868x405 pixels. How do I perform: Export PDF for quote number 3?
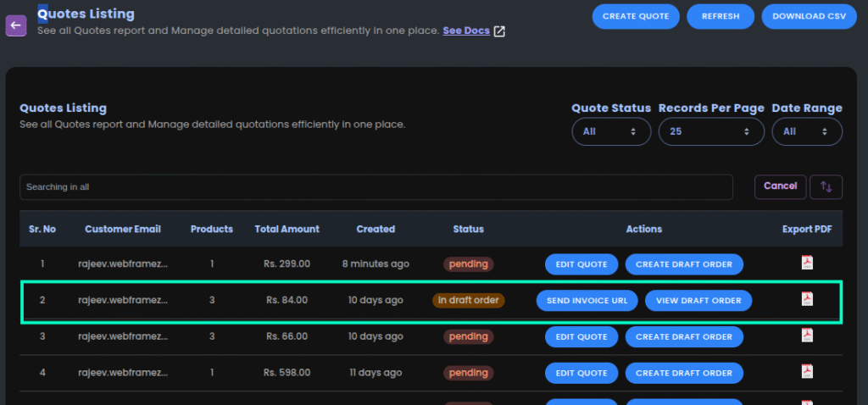pyautogui.click(x=807, y=336)
